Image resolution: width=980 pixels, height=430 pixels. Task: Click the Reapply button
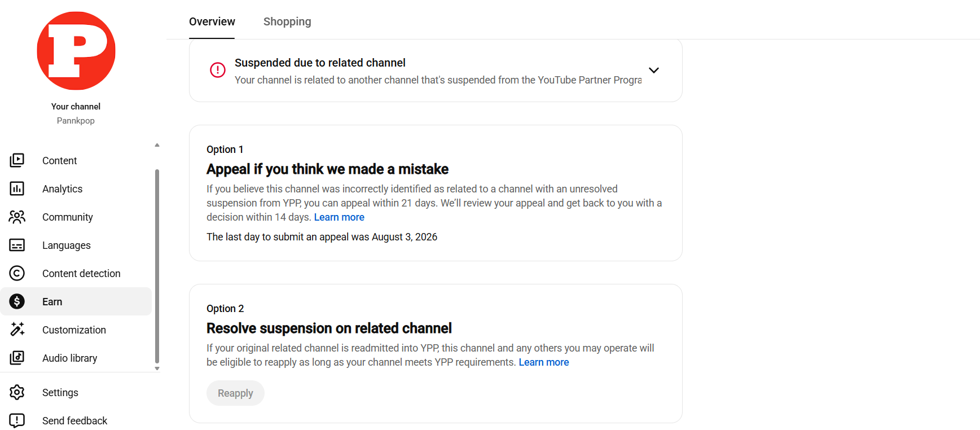pyautogui.click(x=235, y=393)
